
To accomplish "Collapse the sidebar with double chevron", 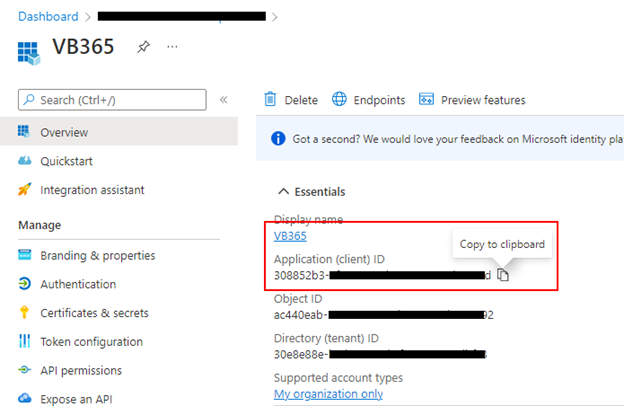I will 224,100.
